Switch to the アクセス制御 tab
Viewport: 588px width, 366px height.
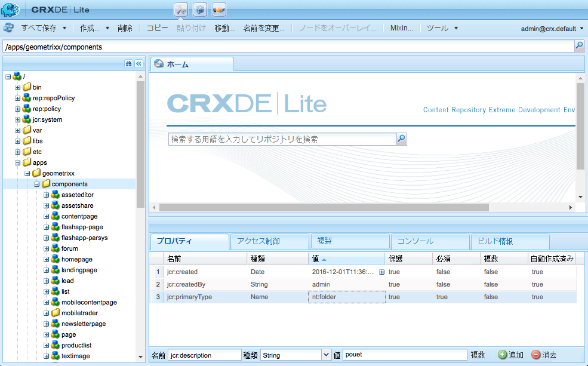[x=270, y=241]
